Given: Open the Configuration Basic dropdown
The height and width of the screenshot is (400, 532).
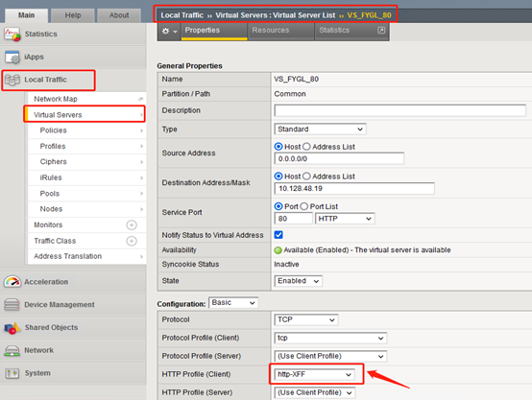Looking at the screenshot, I should (233, 303).
